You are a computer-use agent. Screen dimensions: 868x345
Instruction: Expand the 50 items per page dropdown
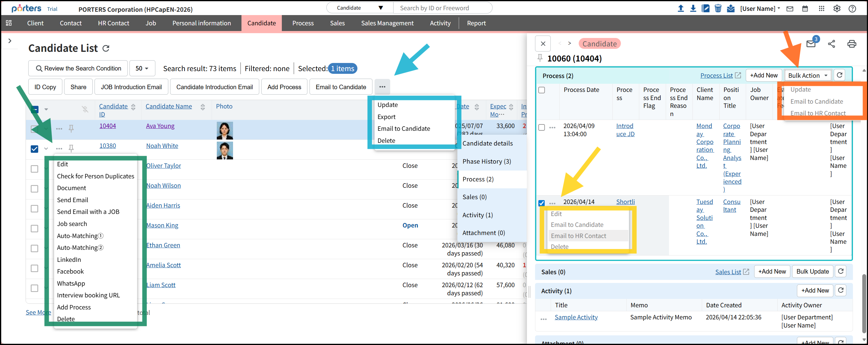point(142,68)
